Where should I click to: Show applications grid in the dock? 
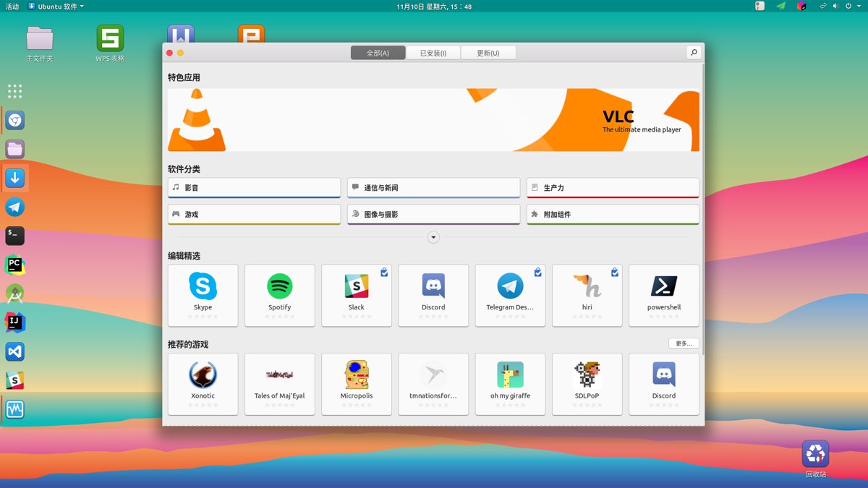pos(15,91)
